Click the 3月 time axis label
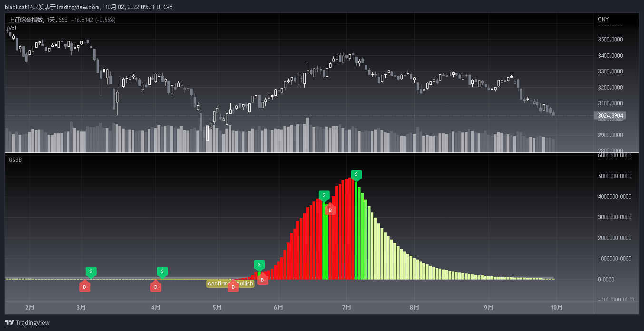 tap(81, 308)
